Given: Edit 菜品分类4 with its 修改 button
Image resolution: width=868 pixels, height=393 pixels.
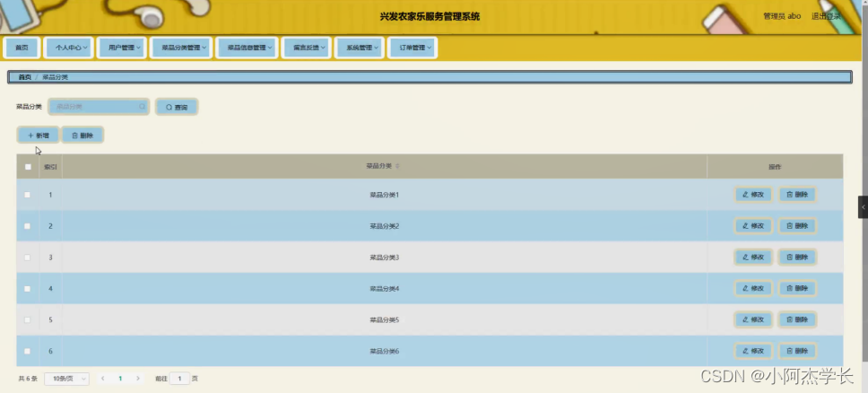Looking at the screenshot, I should (x=753, y=288).
